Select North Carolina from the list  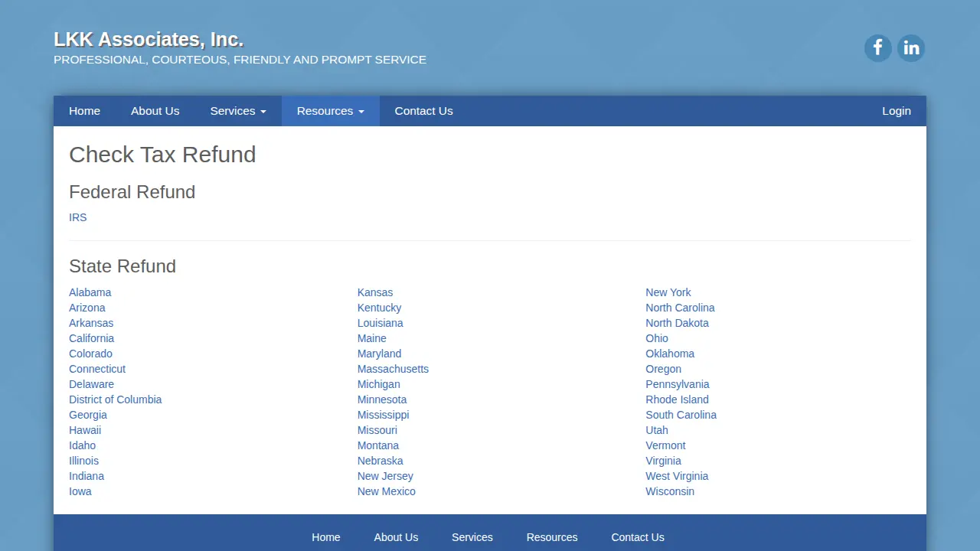[680, 308]
